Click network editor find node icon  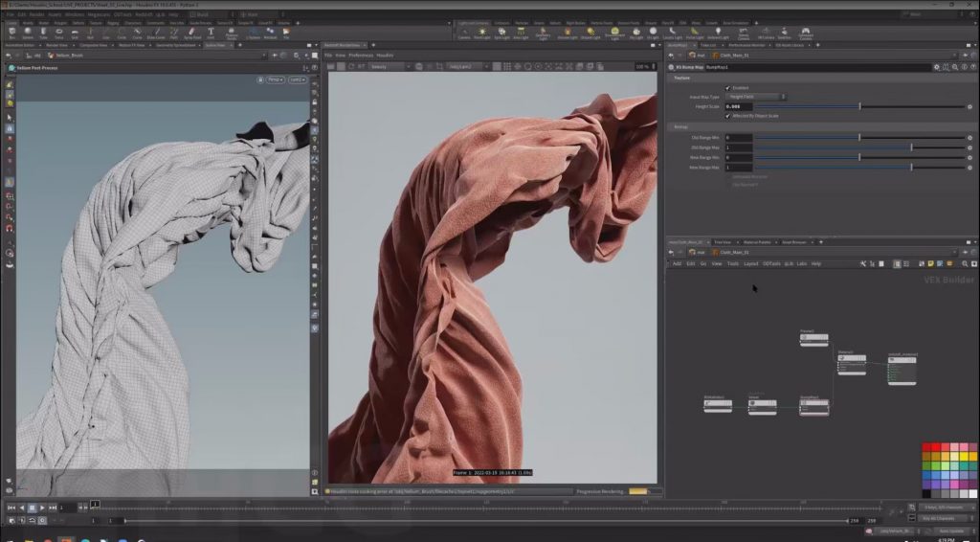(x=965, y=263)
